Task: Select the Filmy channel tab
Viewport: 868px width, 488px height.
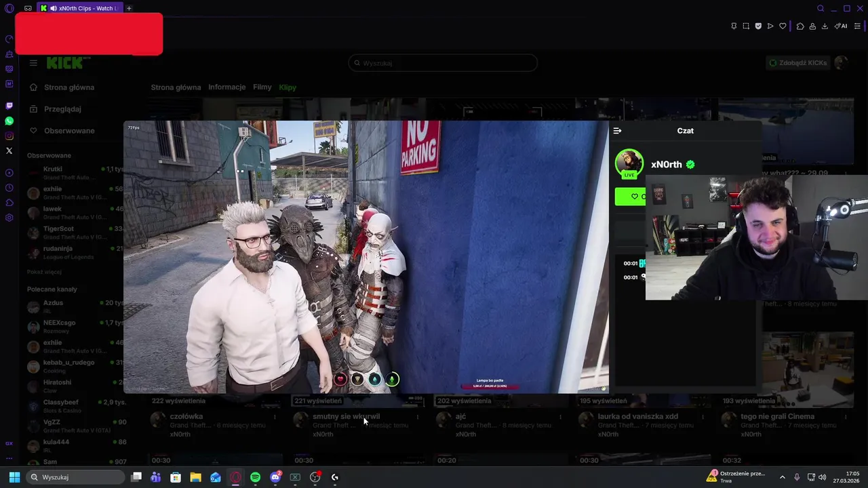Action: pos(262,87)
